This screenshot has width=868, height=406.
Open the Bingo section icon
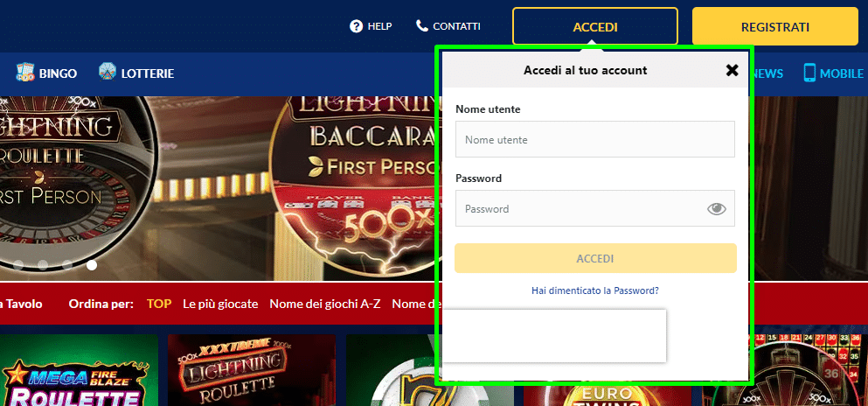(x=24, y=73)
